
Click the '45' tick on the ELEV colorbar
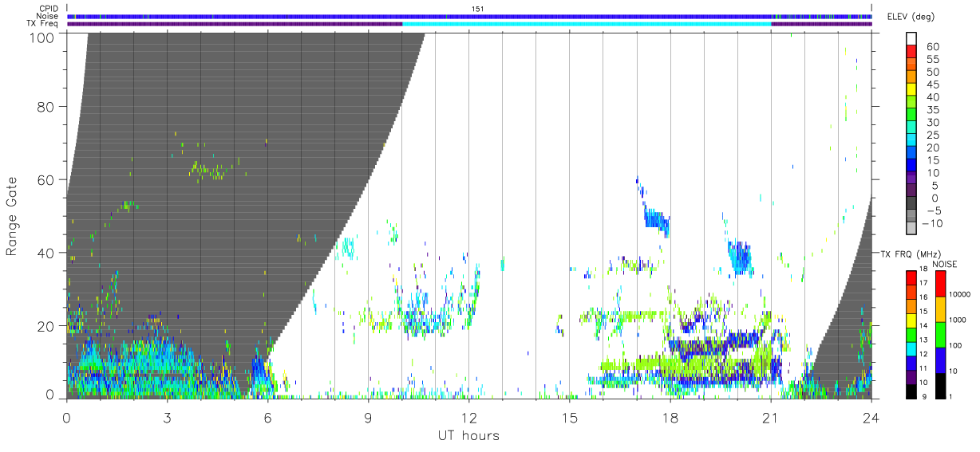click(x=933, y=85)
